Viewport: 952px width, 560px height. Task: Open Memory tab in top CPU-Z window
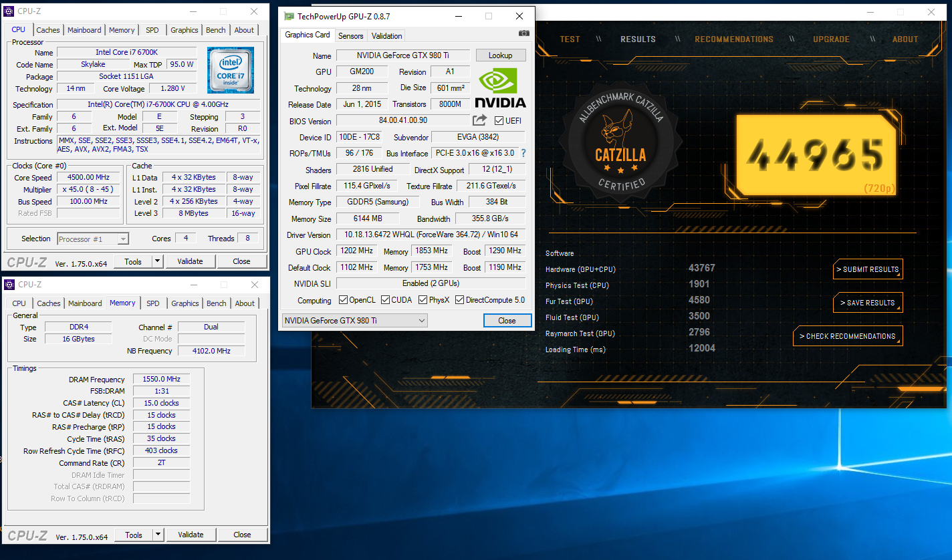click(122, 30)
